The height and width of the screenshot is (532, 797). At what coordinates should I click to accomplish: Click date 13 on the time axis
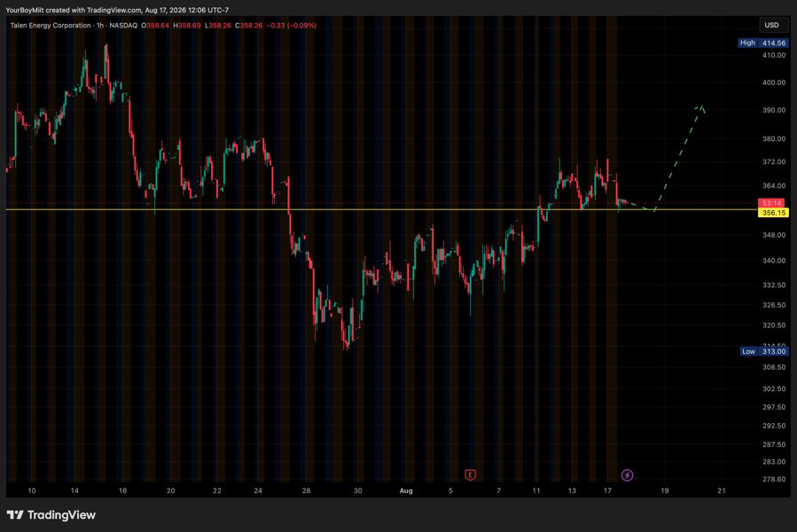572,491
